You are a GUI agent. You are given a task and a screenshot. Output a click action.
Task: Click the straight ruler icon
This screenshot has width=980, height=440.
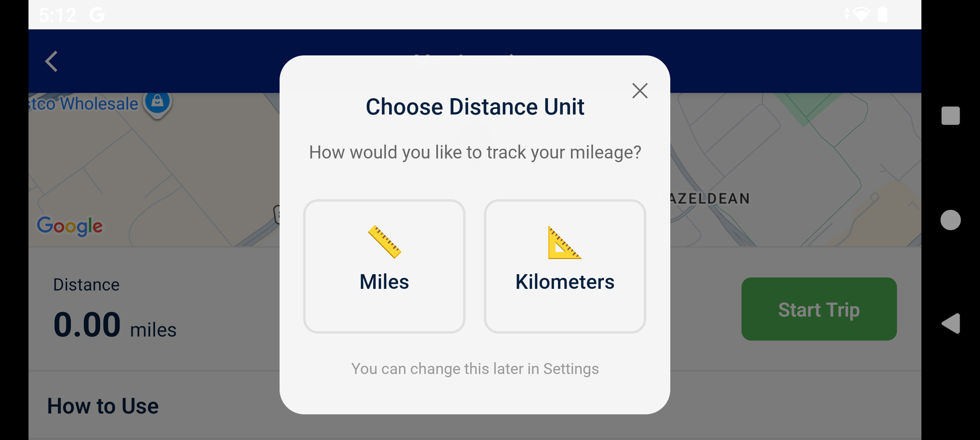click(385, 242)
